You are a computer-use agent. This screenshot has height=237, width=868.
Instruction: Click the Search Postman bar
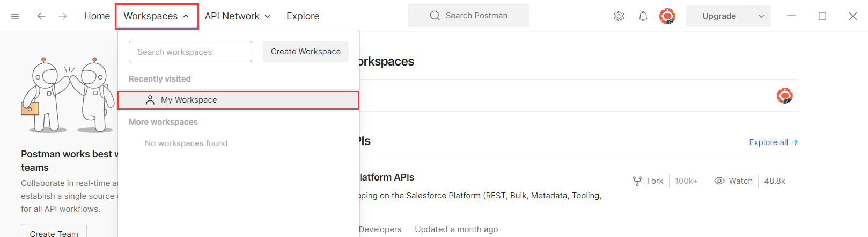click(468, 16)
